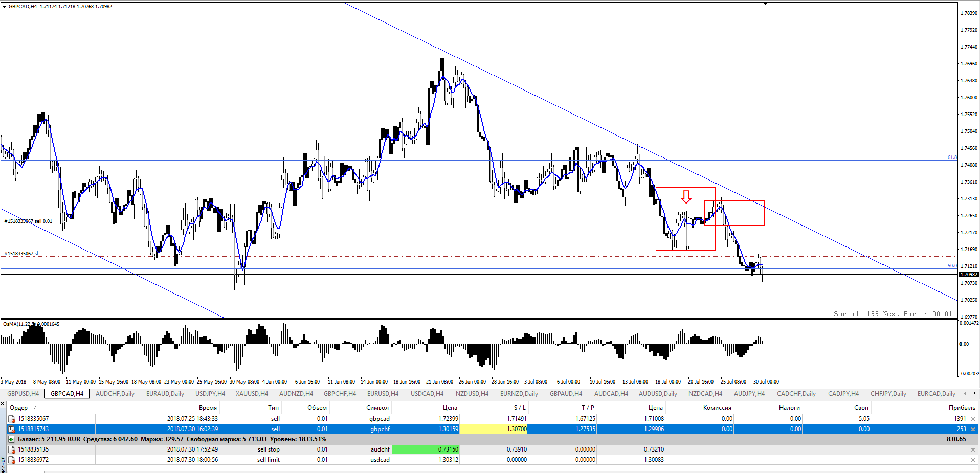Image resolution: width=980 pixels, height=473 pixels.
Task: Open the AUDCAD,H4 chart tab
Action: (x=611, y=394)
